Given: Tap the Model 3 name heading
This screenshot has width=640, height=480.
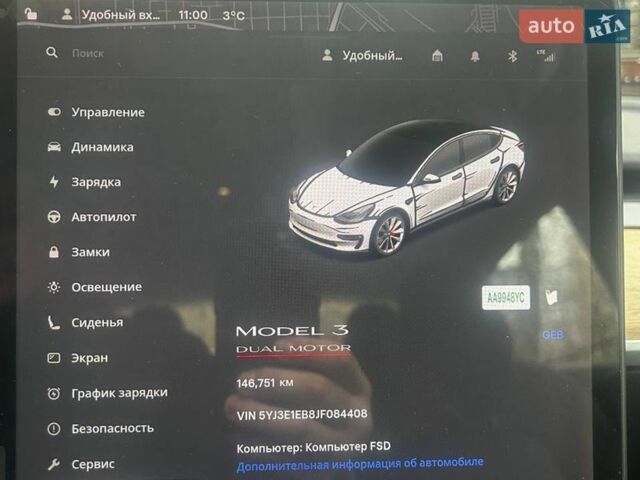Looking at the screenshot, I should coord(292,330).
